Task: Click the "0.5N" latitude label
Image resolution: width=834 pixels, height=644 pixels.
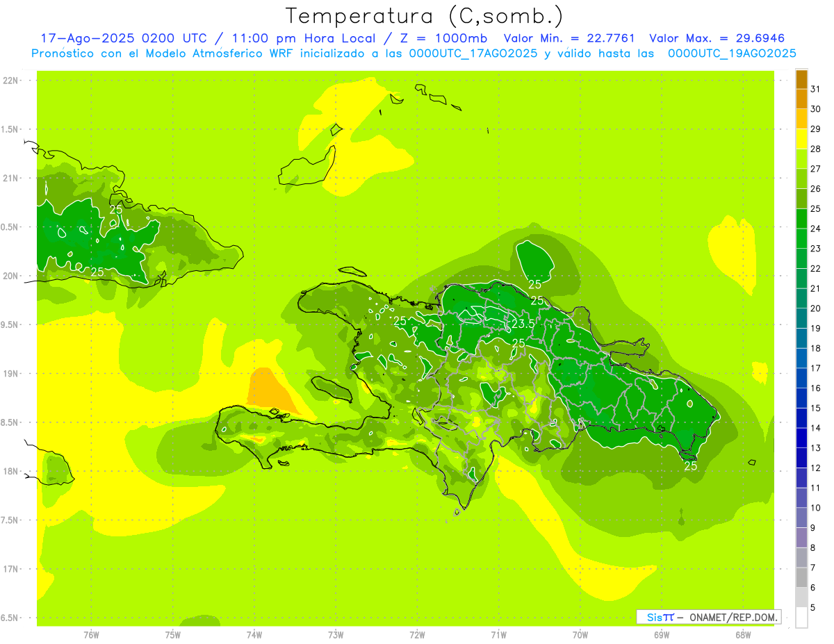Action: pyautogui.click(x=10, y=227)
